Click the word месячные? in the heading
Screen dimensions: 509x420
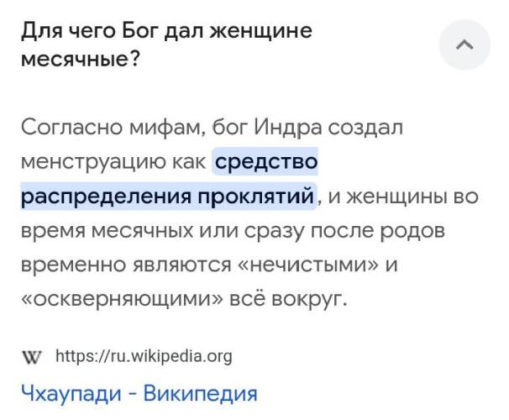[80, 59]
